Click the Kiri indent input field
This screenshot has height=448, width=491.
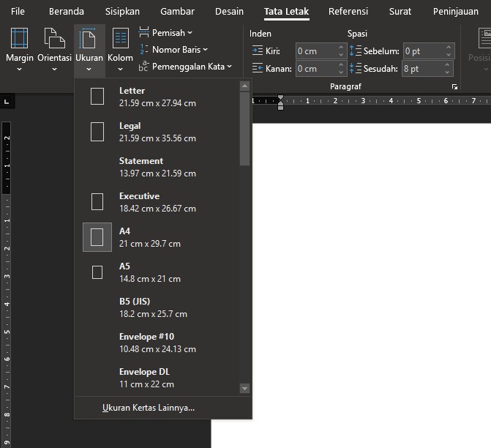click(x=315, y=51)
